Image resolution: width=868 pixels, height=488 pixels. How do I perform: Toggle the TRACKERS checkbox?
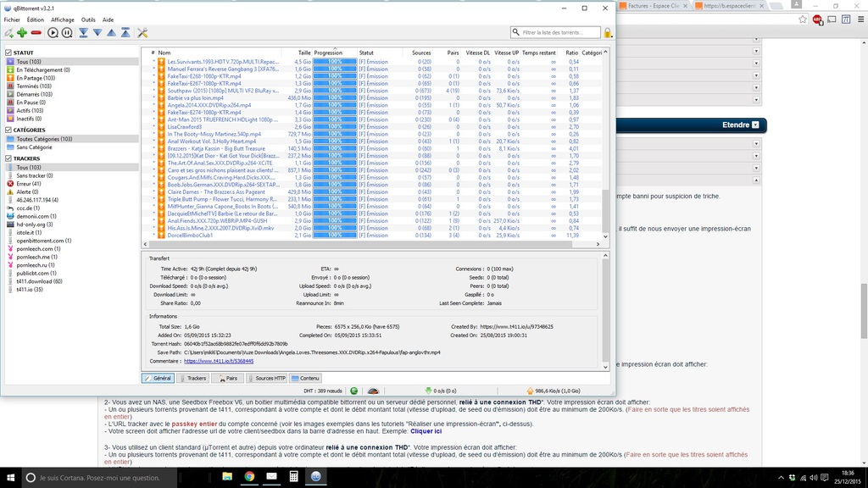(x=8, y=158)
